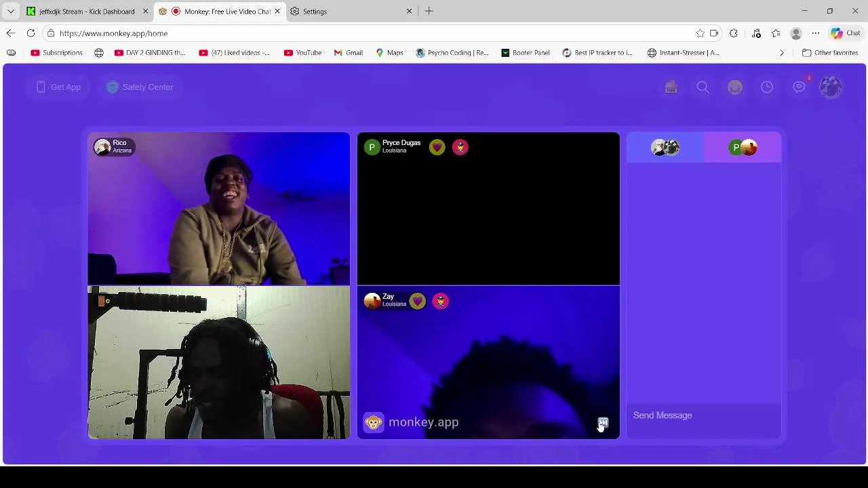
Task: Open the YouTube bookmark
Action: point(302,53)
